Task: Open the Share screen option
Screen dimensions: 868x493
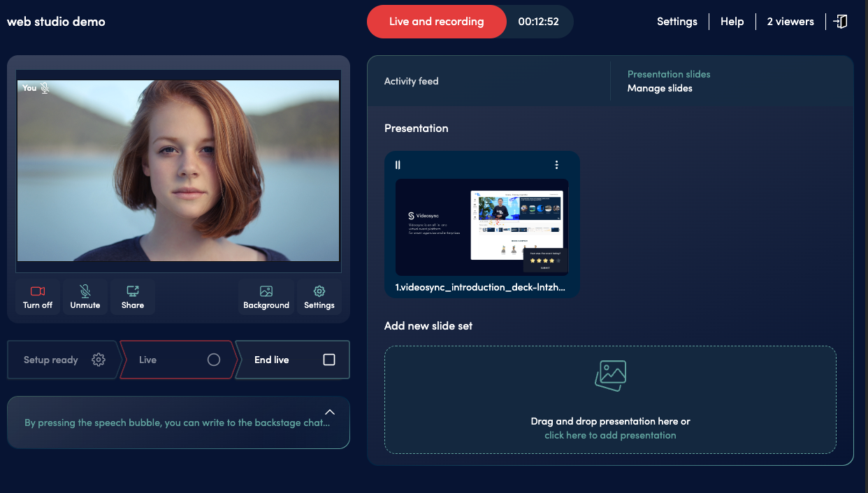Action: (x=133, y=296)
